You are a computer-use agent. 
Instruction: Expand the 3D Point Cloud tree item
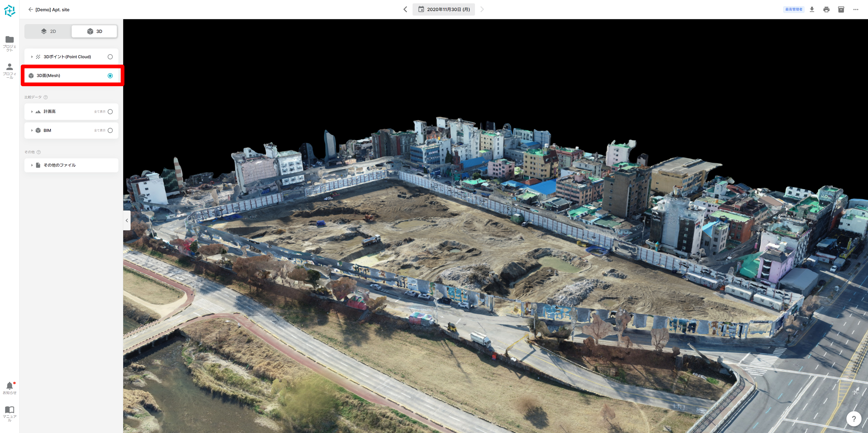tap(32, 57)
